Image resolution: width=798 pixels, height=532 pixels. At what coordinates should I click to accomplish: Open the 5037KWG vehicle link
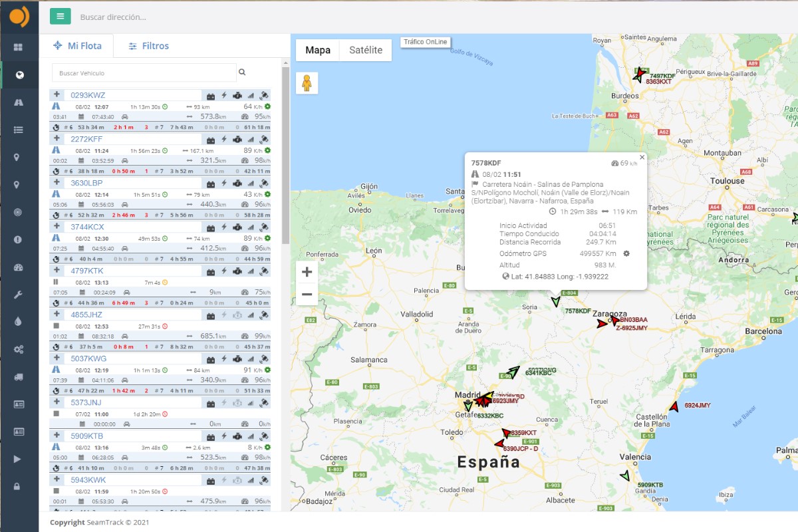pos(88,358)
